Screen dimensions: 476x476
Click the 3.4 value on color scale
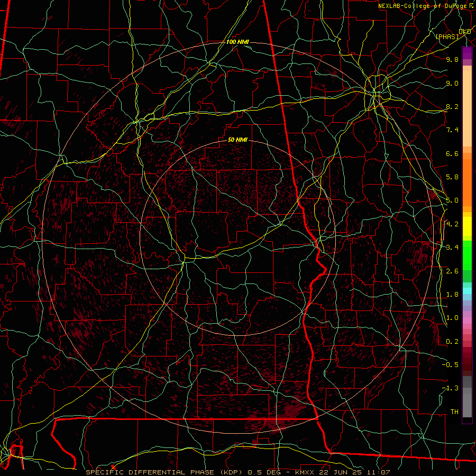(452, 248)
